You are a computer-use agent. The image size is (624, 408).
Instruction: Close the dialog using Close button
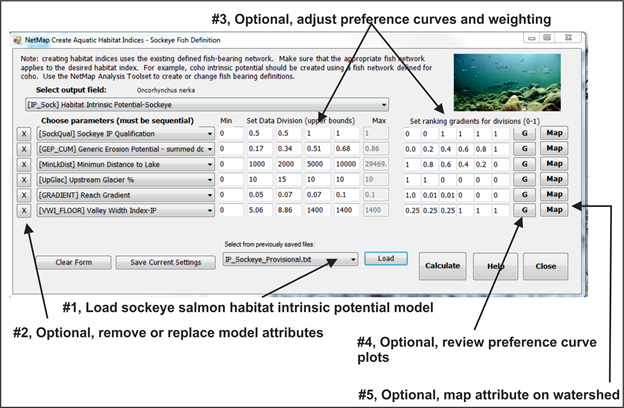(545, 266)
